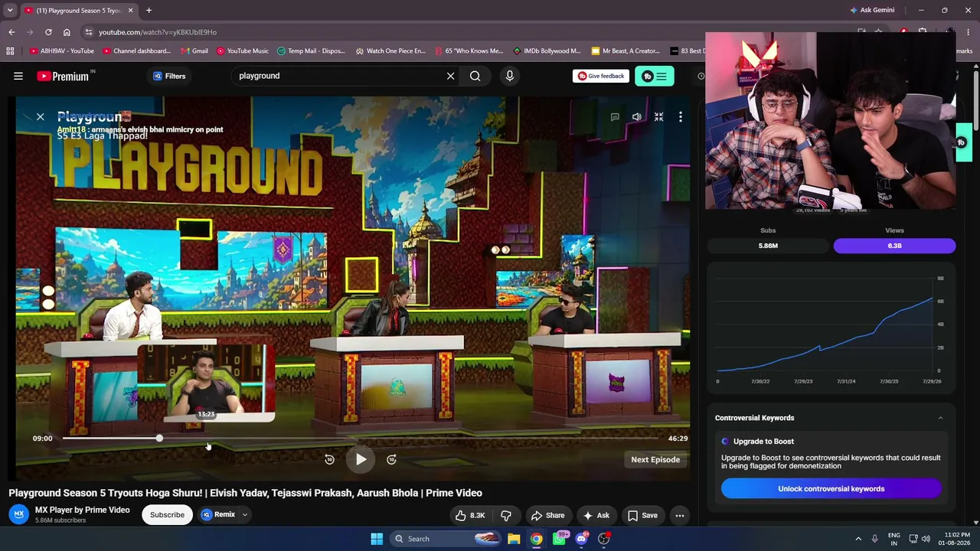Screen dimensions: 980x551
Task: Click the search magnifier button
Action: tap(475, 76)
